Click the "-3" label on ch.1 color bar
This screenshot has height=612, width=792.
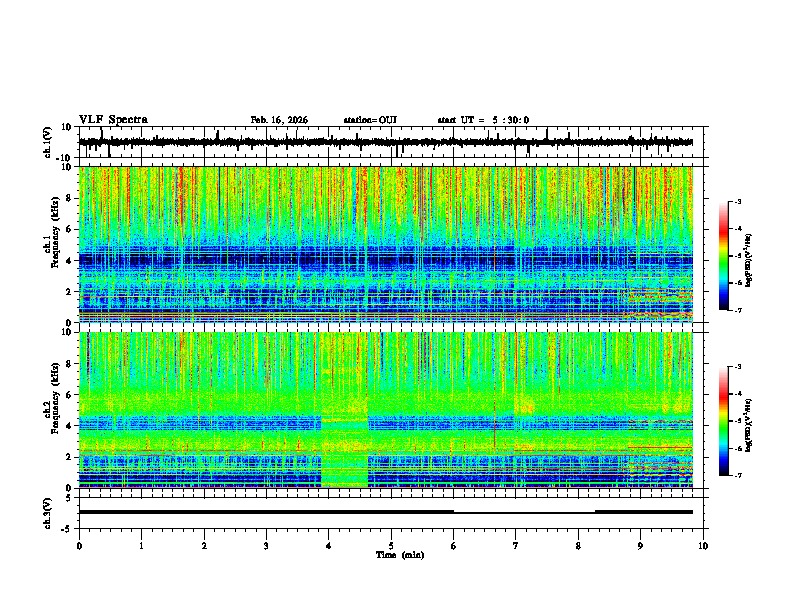(x=737, y=201)
